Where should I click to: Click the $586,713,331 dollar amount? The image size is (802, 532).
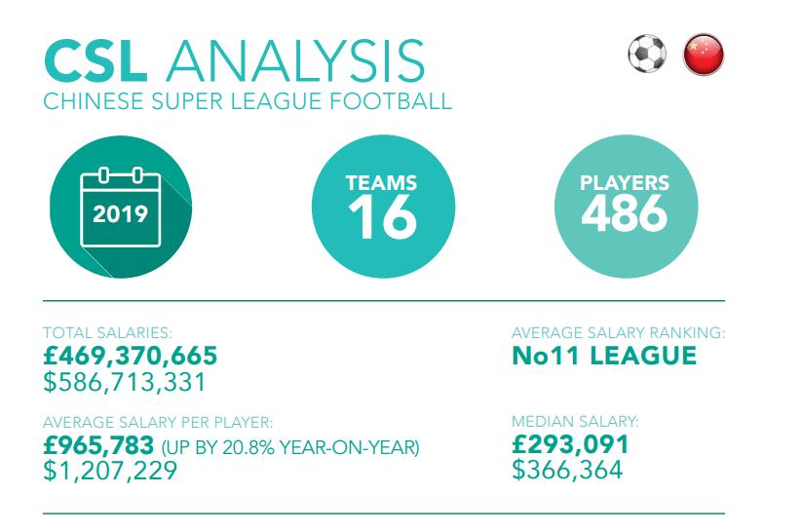click(126, 381)
